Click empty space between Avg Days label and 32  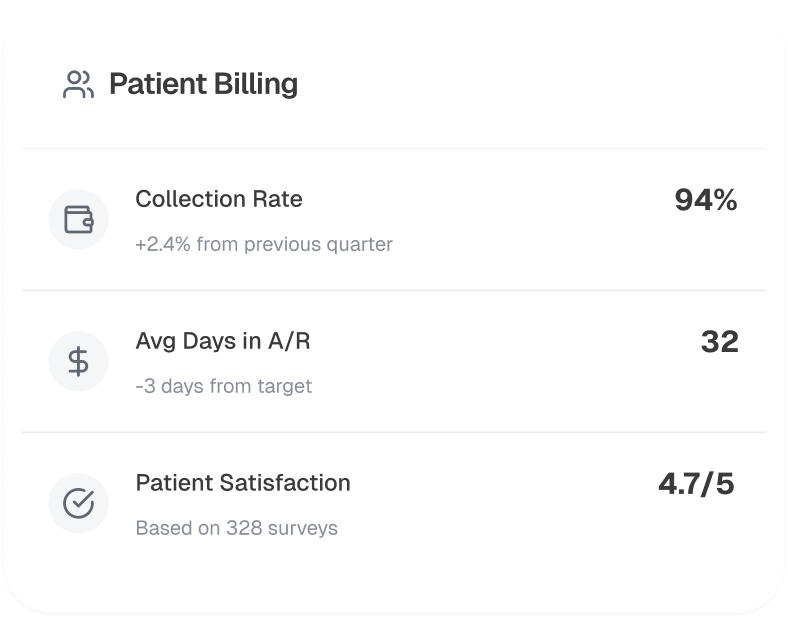(500, 352)
